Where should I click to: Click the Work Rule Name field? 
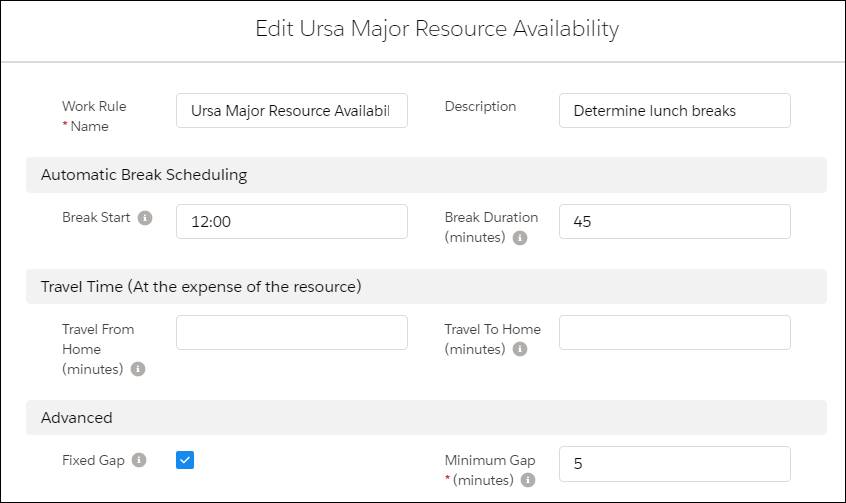pyautogui.click(x=292, y=111)
